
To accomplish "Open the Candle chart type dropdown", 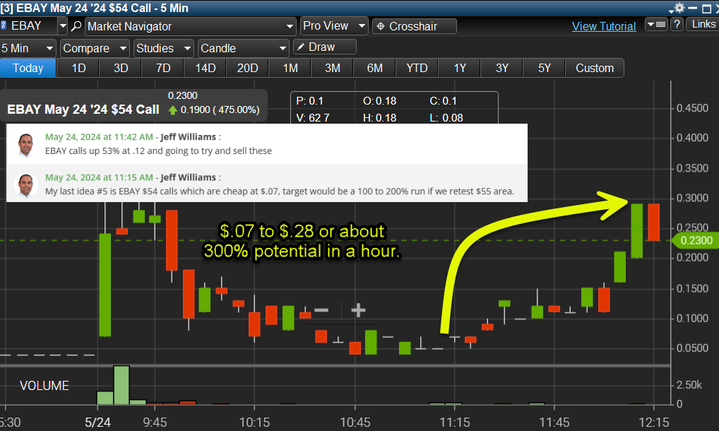I will pyautogui.click(x=243, y=48).
